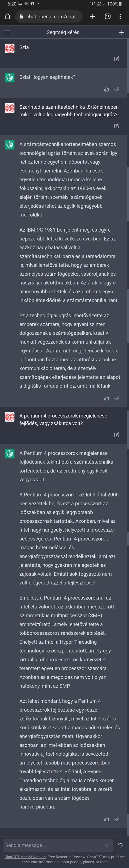Thumbs up the Pentium 4 answer
129x868 pixels.
pyautogui.click(x=106, y=819)
